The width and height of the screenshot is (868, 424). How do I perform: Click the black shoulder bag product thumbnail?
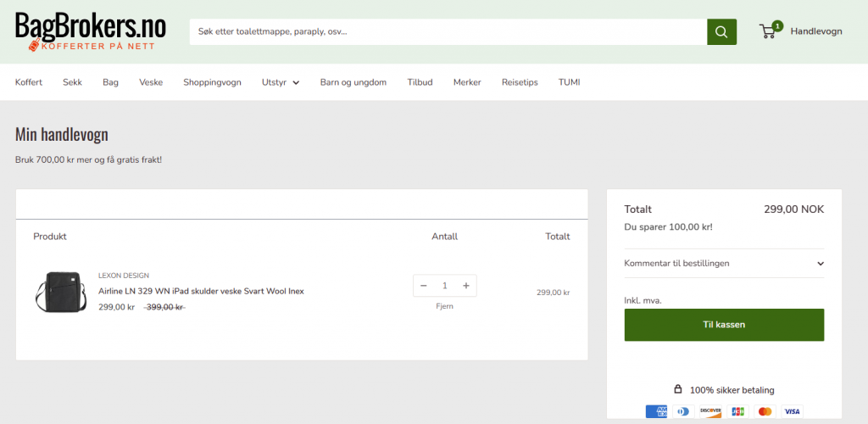tap(60, 292)
